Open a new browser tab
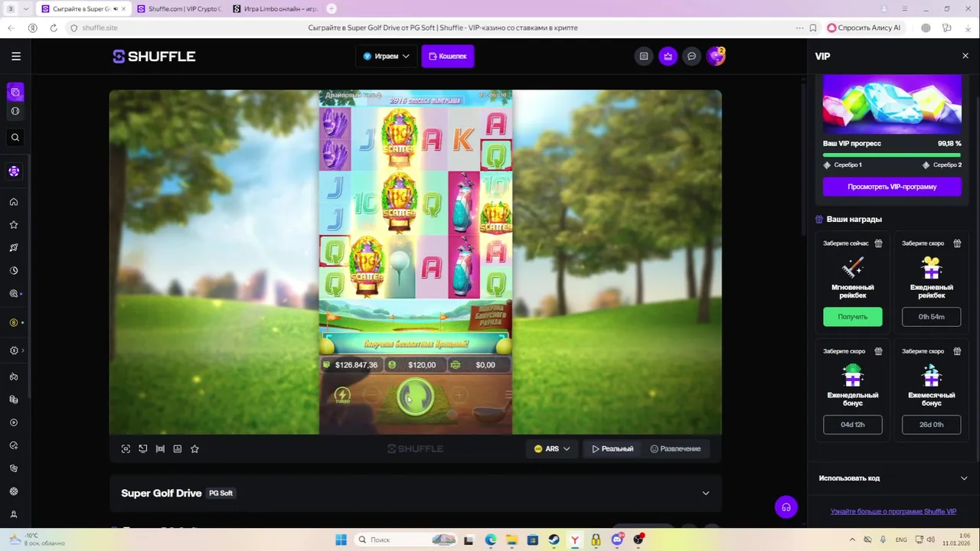This screenshot has height=551, width=980. click(x=332, y=8)
